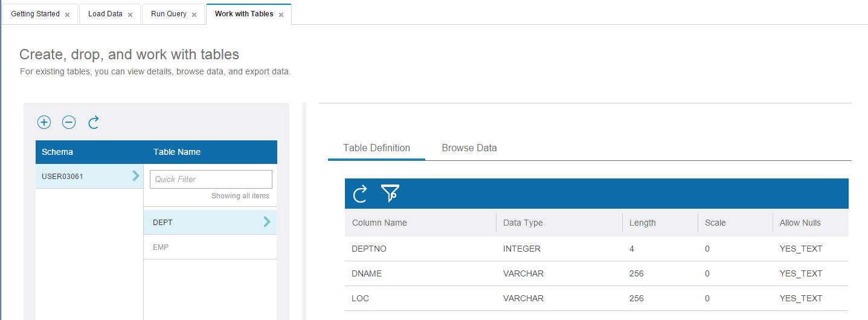Click the drop table minus icon

[x=69, y=122]
